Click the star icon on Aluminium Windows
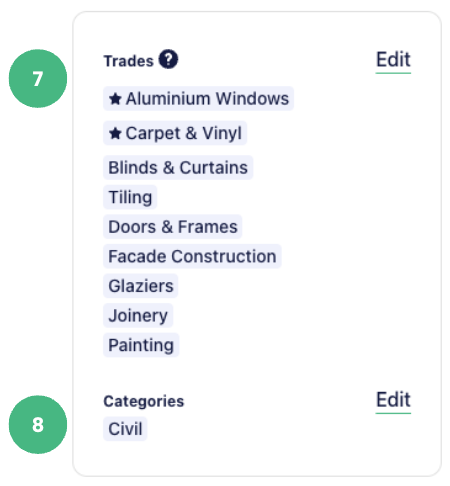The height and width of the screenshot is (486, 450). pyautogui.click(x=115, y=99)
